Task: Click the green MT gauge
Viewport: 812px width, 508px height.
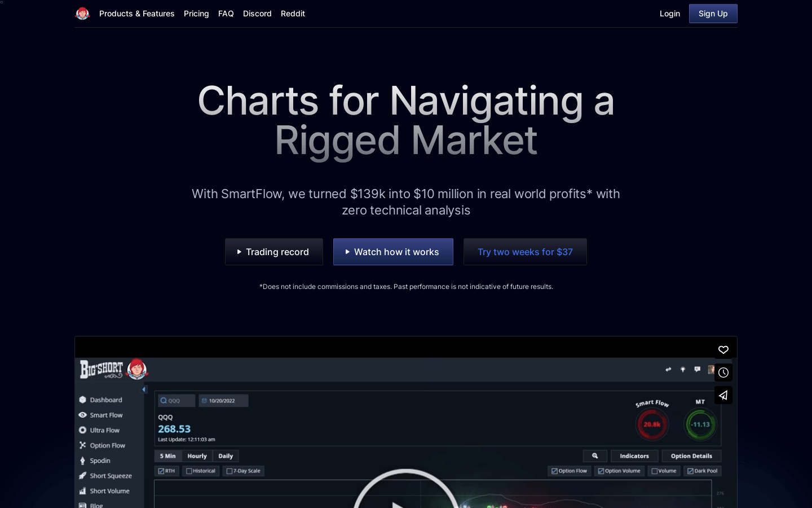Action: click(x=700, y=424)
